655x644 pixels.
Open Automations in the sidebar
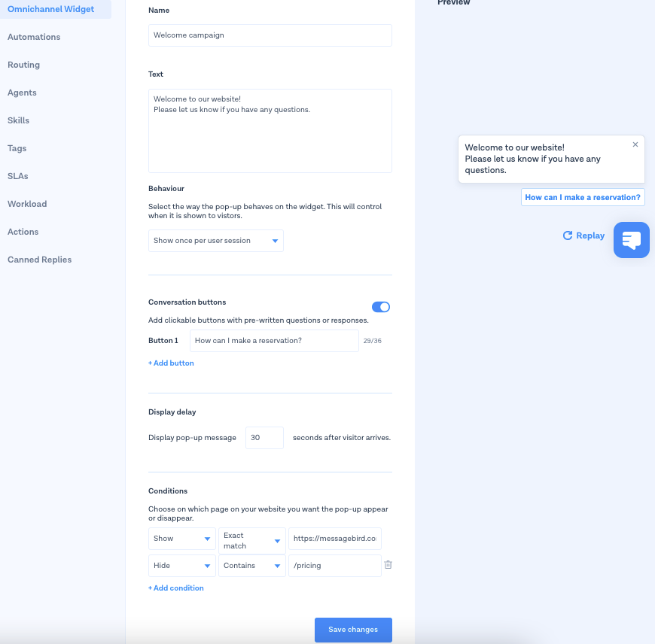(x=34, y=37)
